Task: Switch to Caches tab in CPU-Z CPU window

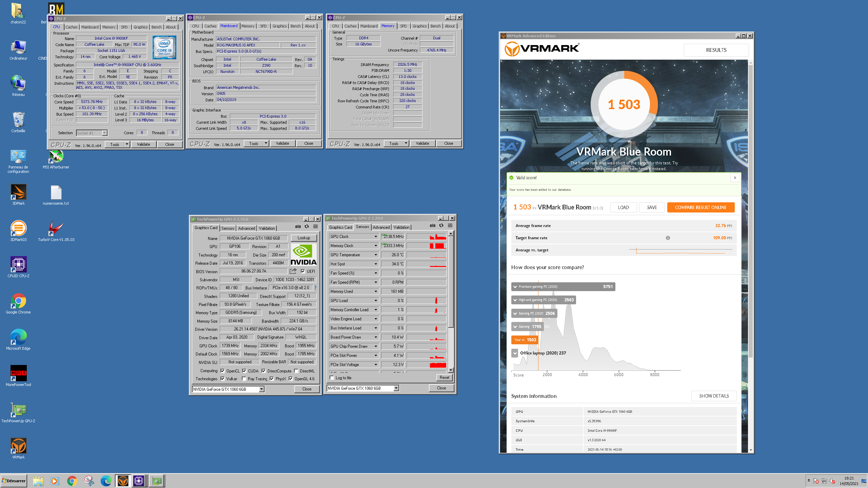Action: pos(72,27)
